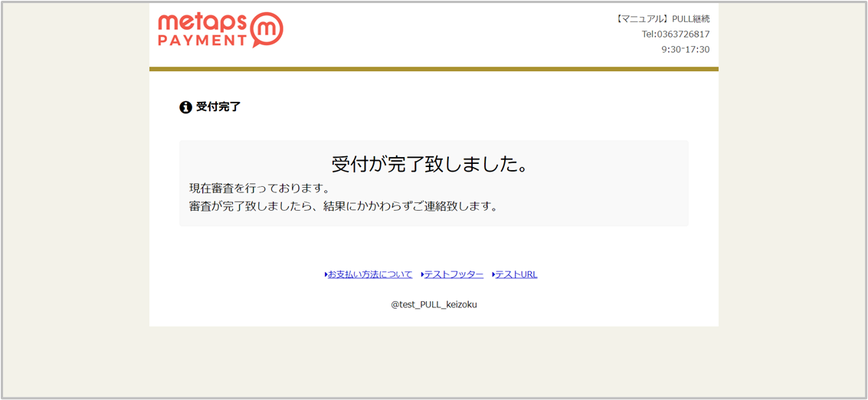Click the gold divider line below the header

click(434, 69)
